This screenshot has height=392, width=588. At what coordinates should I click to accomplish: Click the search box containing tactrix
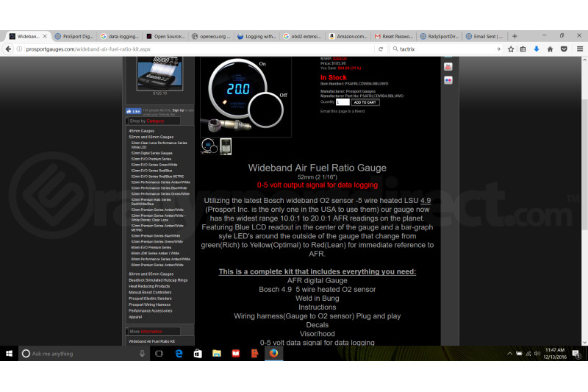coord(446,49)
